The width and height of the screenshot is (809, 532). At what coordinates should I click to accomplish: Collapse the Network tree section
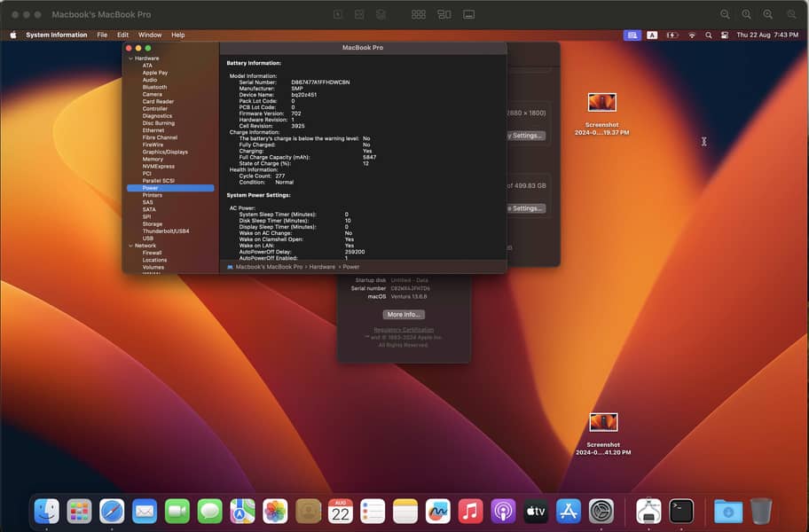point(131,246)
